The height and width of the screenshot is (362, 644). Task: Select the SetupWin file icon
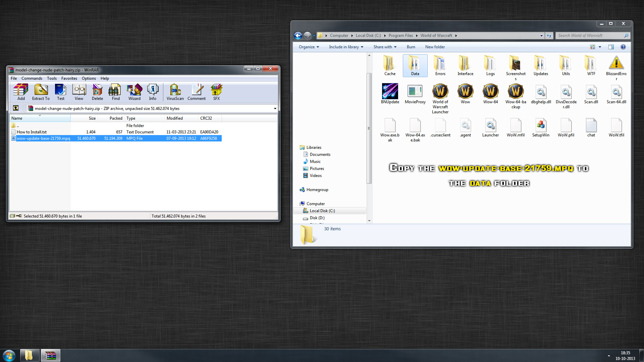pos(541,128)
